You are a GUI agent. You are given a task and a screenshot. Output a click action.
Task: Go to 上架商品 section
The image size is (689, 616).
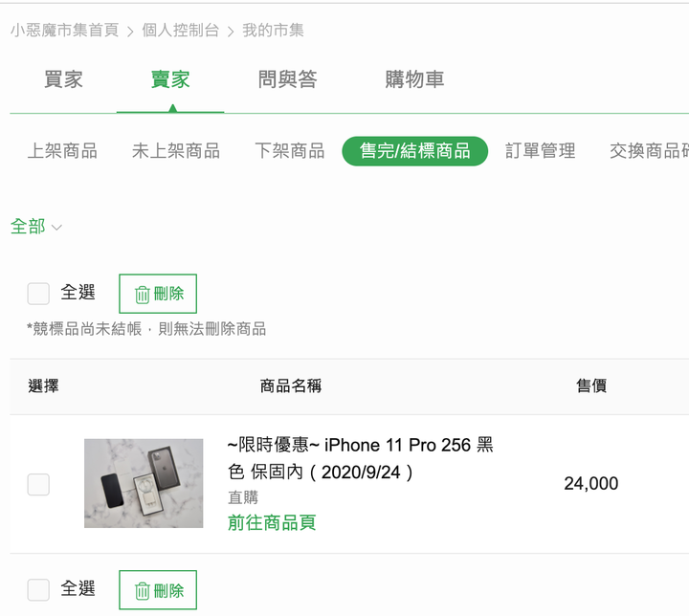[62, 151]
